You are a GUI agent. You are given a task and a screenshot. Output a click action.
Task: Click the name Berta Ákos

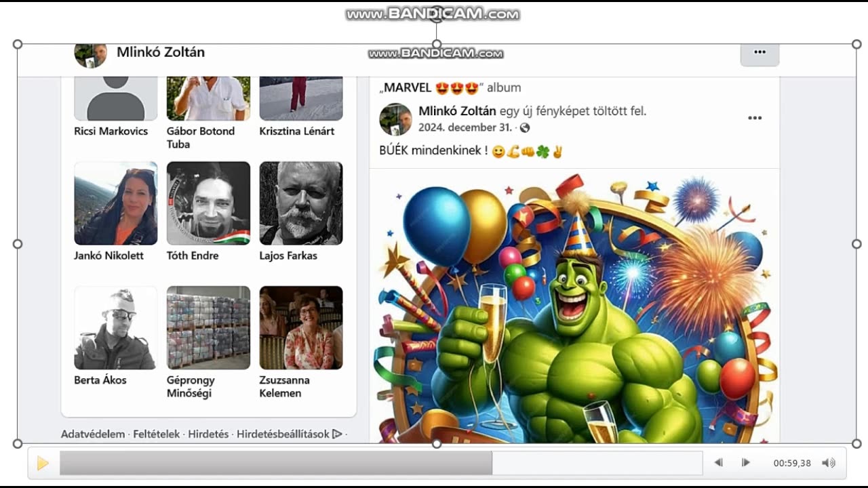click(x=100, y=380)
